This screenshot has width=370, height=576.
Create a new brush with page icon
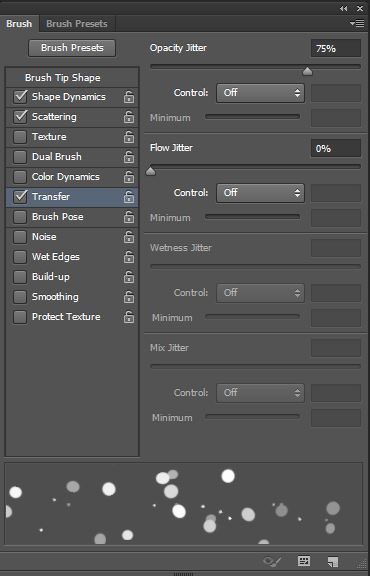click(x=333, y=562)
